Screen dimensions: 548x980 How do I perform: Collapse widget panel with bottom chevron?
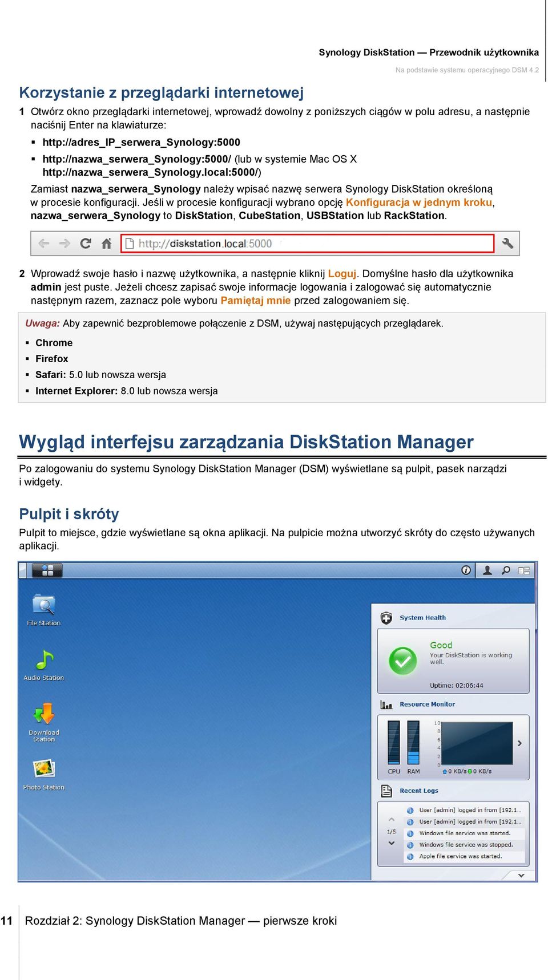521,875
